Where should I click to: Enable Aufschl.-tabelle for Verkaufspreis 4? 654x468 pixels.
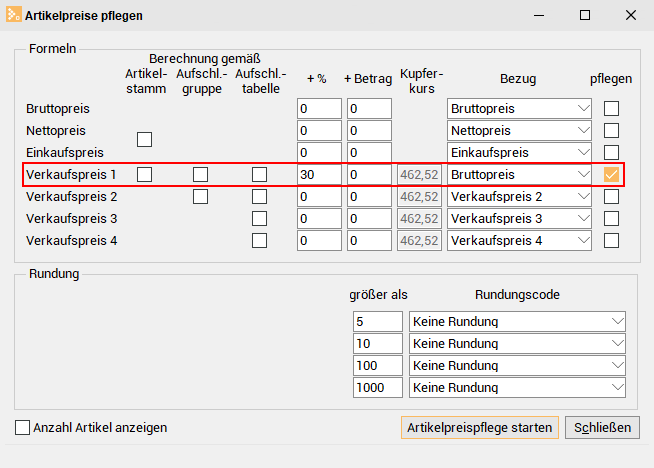(x=259, y=241)
